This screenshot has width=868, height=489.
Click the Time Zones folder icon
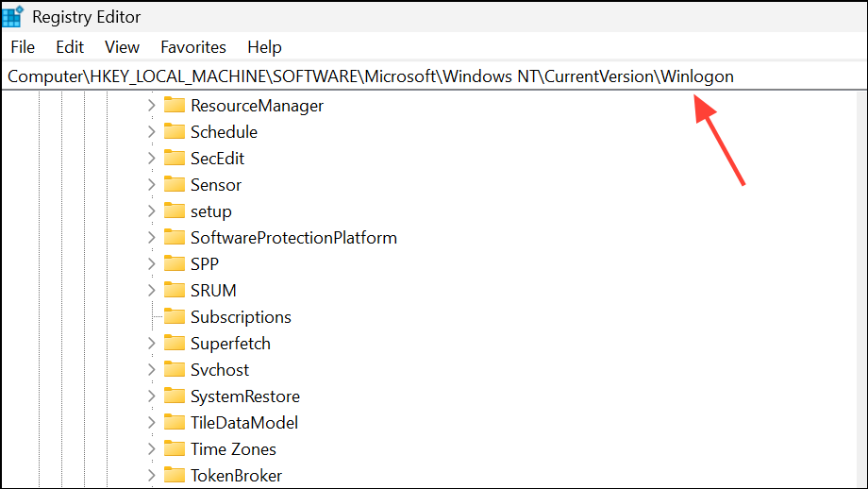(x=174, y=449)
